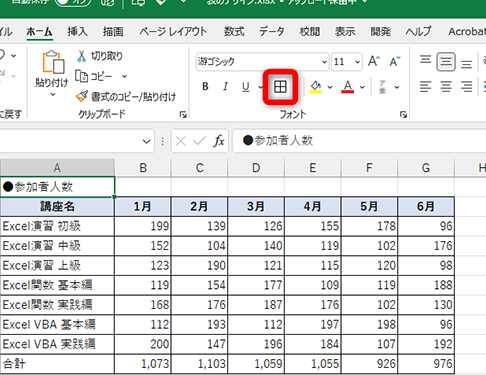This screenshot has height=375, width=486.
Task: Select the Excel演習 初級 cell
Action: click(x=57, y=226)
